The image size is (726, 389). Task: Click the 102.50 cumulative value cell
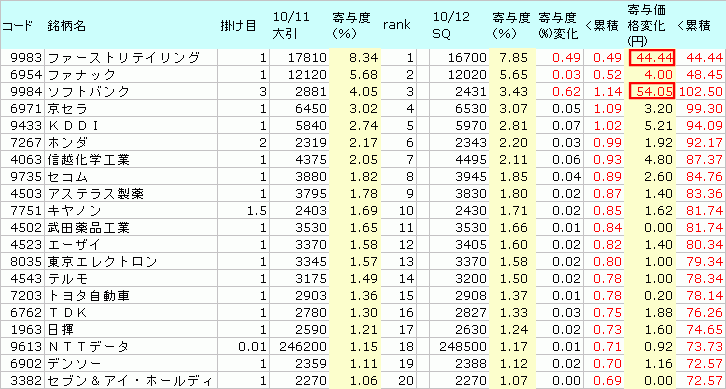pos(701,92)
